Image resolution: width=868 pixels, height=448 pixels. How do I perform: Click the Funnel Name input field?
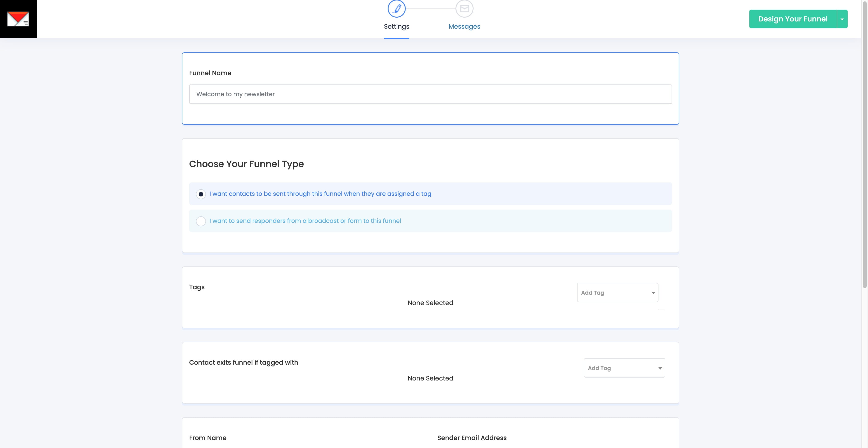click(x=430, y=94)
